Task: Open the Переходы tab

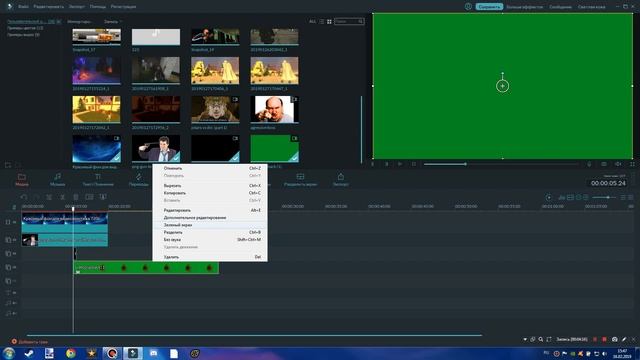Action: [139, 180]
